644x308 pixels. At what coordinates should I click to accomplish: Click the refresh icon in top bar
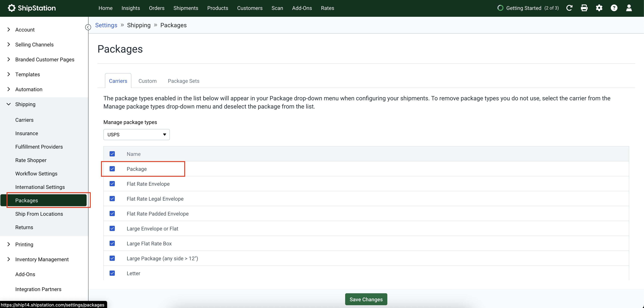coord(569,8)
